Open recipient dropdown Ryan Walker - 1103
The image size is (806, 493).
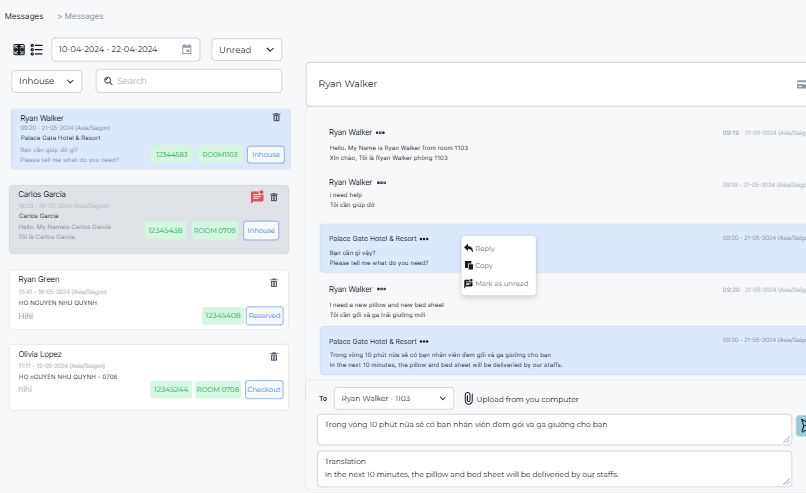point(394,398)
